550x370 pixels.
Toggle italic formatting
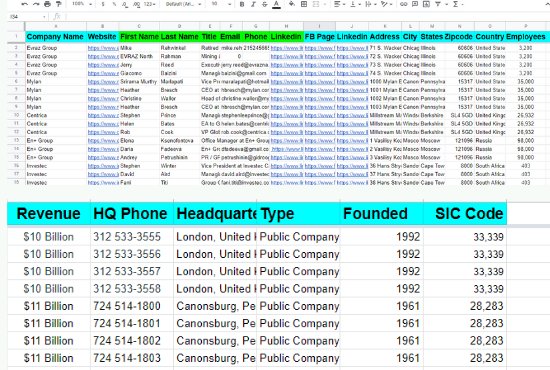(253, 4)
